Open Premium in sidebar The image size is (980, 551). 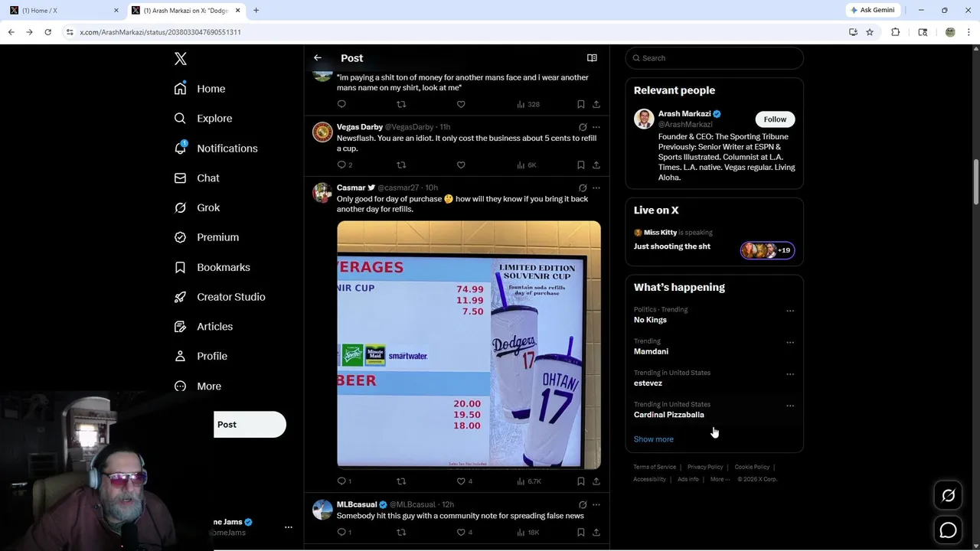click(207, 237)
